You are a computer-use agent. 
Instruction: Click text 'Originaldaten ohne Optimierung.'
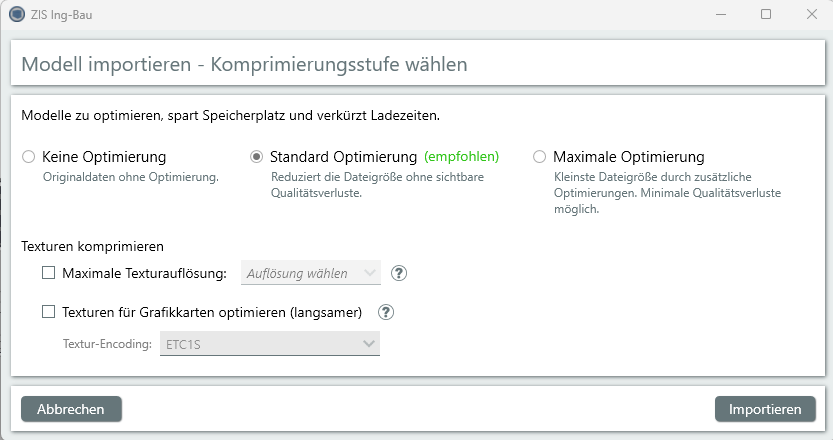(131, 177)
